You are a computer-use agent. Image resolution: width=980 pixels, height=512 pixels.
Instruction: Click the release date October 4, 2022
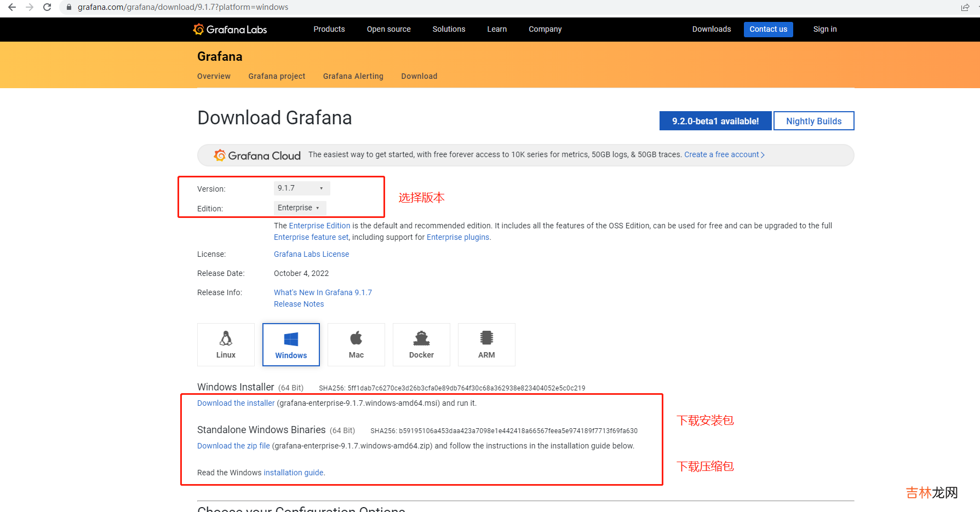tap(301, 273)
